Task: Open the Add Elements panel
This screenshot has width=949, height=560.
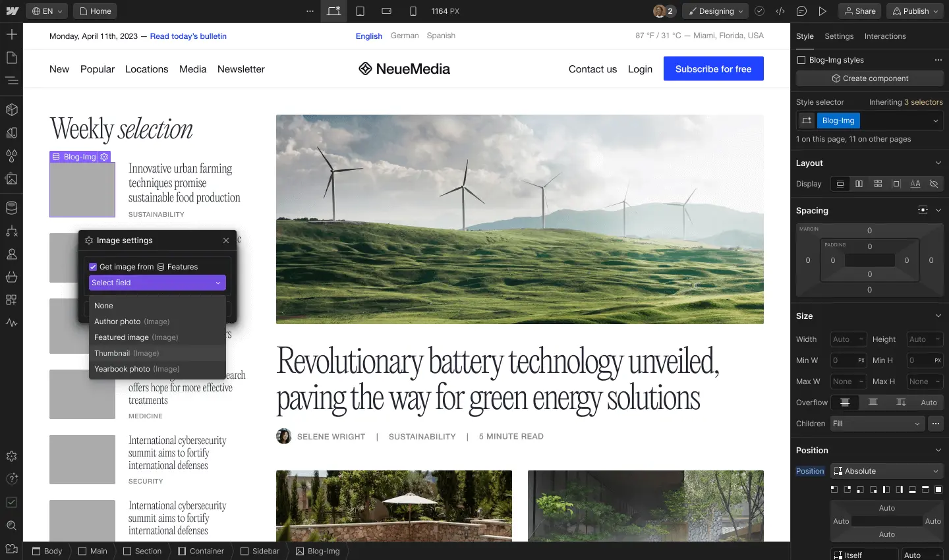Action: click(12, 34)
